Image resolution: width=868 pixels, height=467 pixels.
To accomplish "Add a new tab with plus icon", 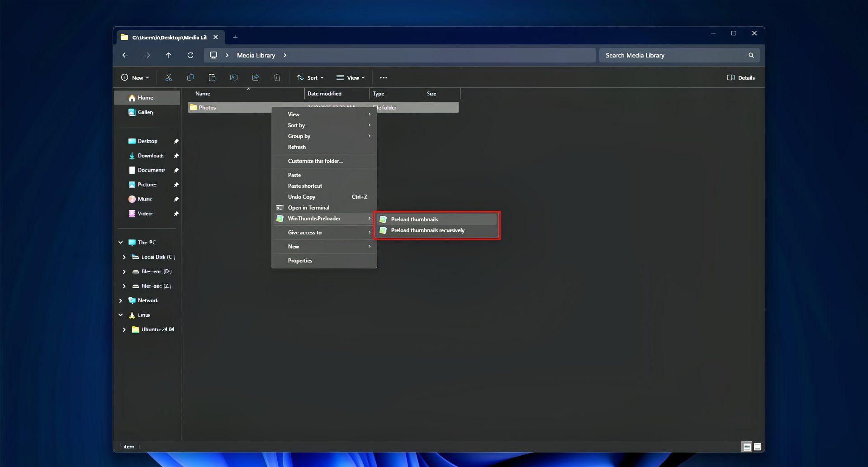I will coord(235,37).
